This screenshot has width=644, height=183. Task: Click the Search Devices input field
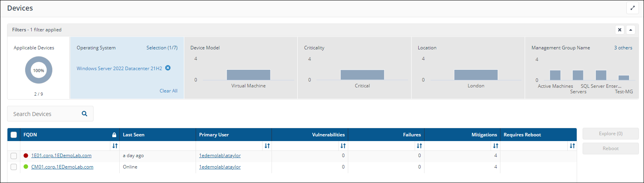(45, 114)
